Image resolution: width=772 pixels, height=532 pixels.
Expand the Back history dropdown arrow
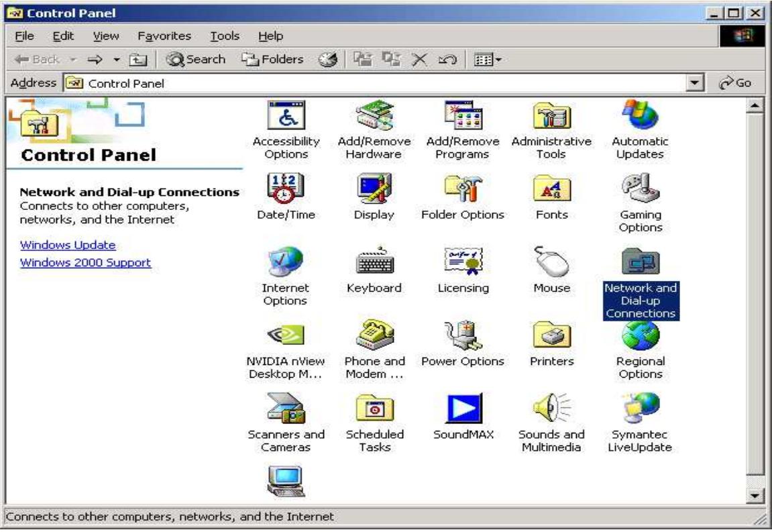tap(73, 60)
